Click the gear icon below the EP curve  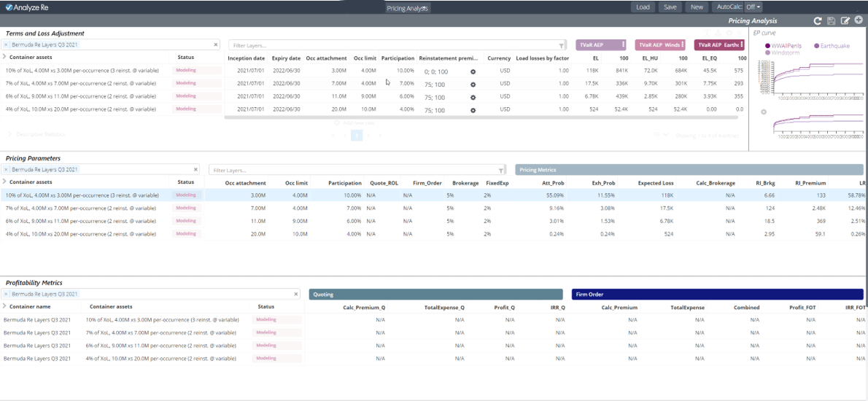point(764,112)
